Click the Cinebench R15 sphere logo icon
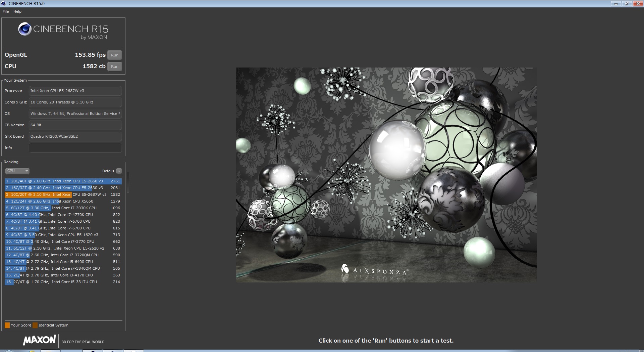The image size is (644, 352). [x=24, y=29]
